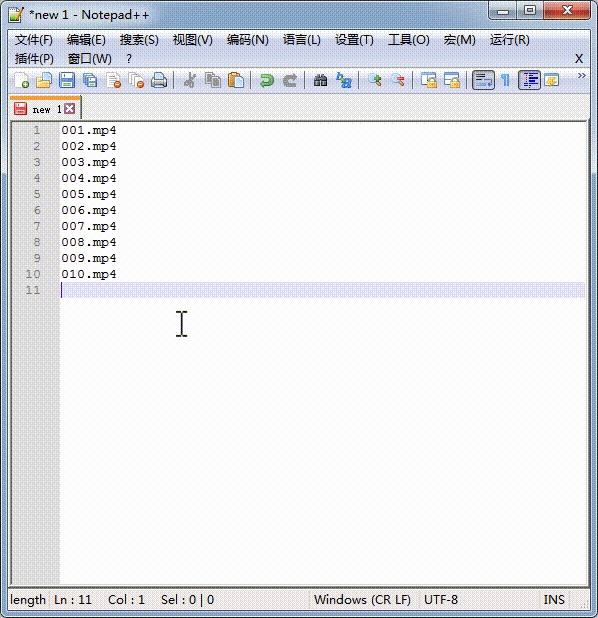Click the line 010.mp4 text
Image resolution: width=598 pixels, height=618 pixels.
coord(89,274)
